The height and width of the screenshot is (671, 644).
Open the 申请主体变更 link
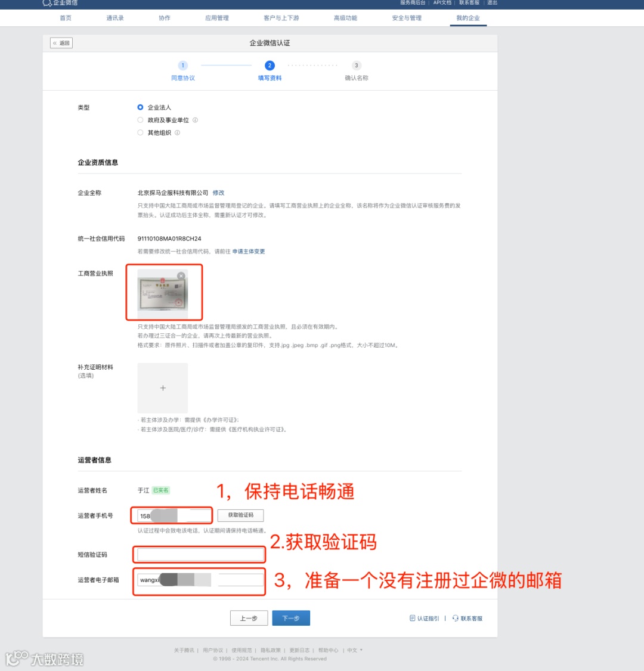tap(249, 251)
